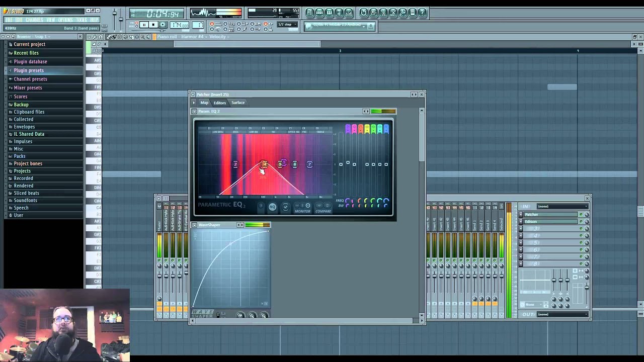Open the Patcher slot menu arrow in the mixer

(x=521, y=215)
